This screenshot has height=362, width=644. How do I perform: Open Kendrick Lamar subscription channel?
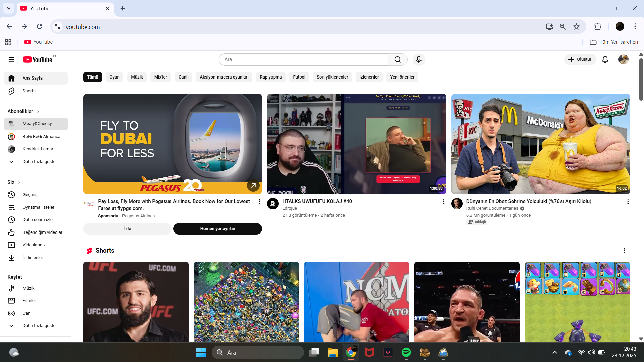[x=36, y=149]
